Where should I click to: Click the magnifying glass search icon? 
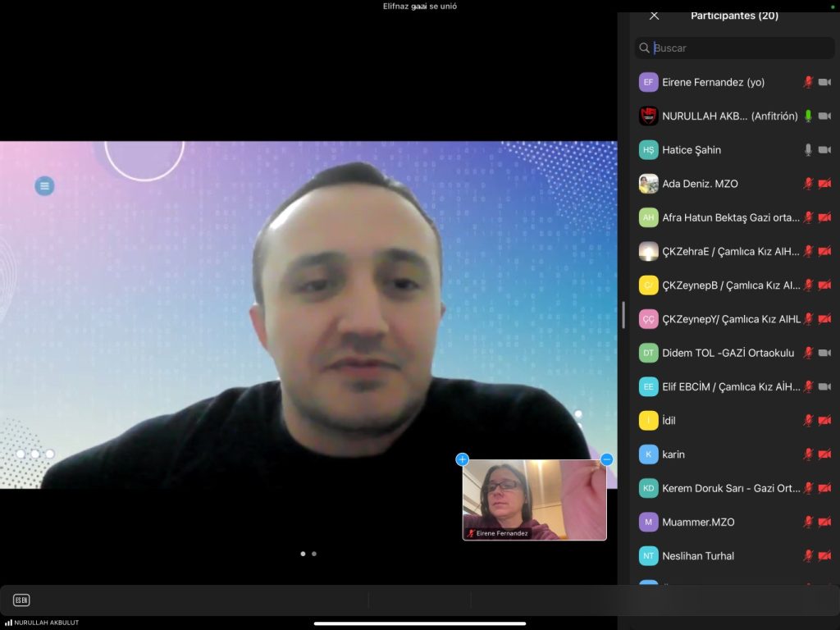[x=645, y=48]
